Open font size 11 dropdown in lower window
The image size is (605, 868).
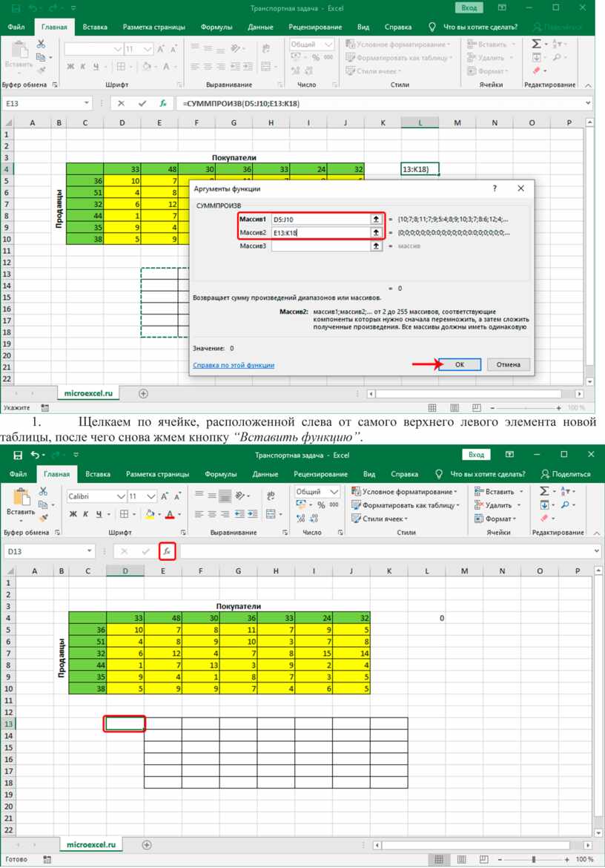[151, 496]
